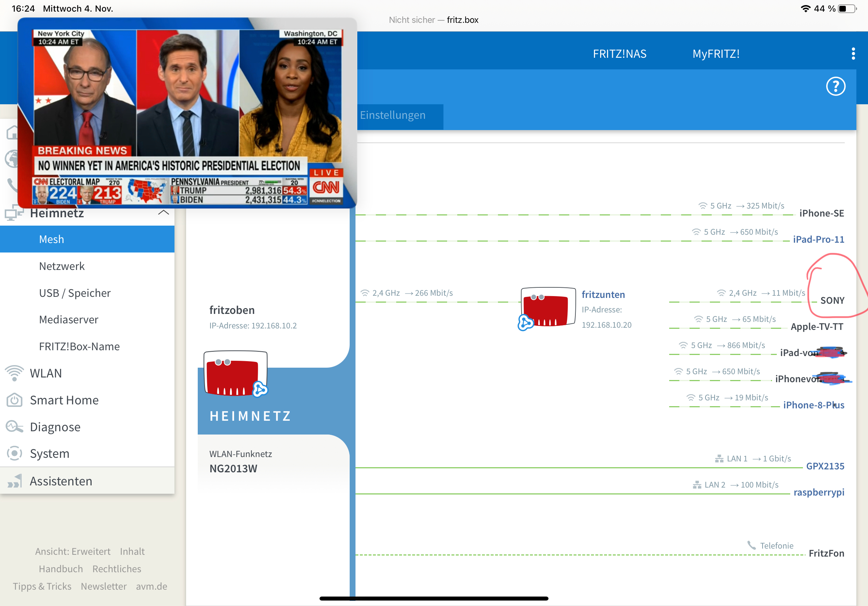The image size is (868, 606).
Task: Click wifi icon on fritzunten 2,4 GHz uplink
Action: [365, 293]
